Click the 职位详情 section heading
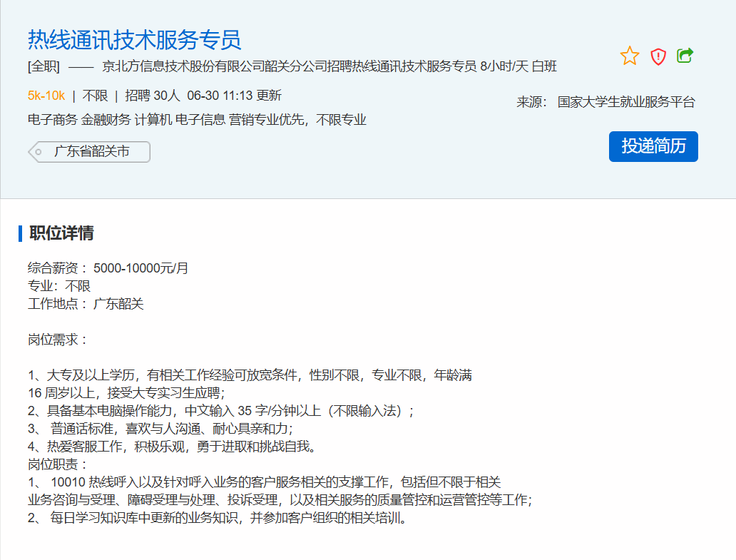The image size is (736, 560). coord(61,233)
